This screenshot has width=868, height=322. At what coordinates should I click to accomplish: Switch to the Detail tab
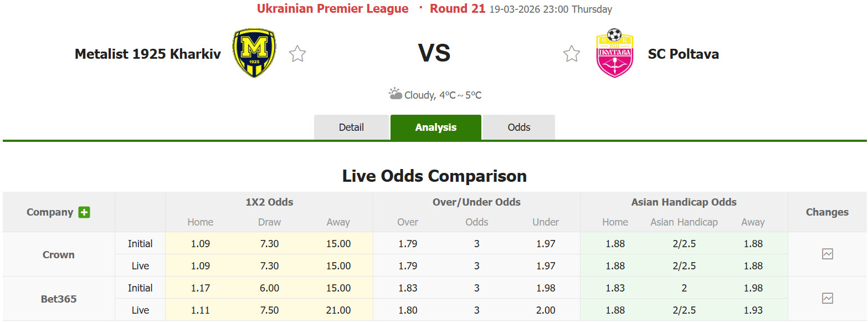click(351, 127)
